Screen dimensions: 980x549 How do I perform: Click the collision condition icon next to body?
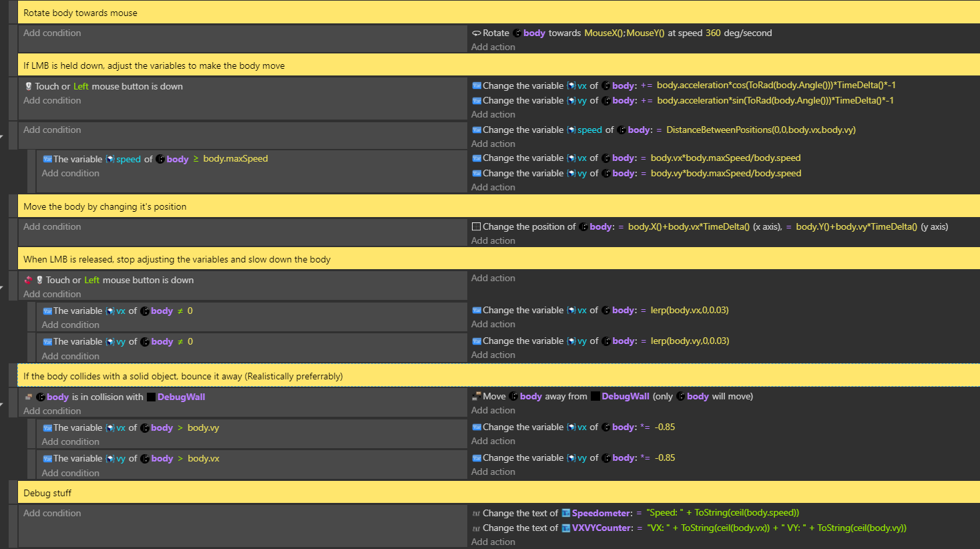29,397
